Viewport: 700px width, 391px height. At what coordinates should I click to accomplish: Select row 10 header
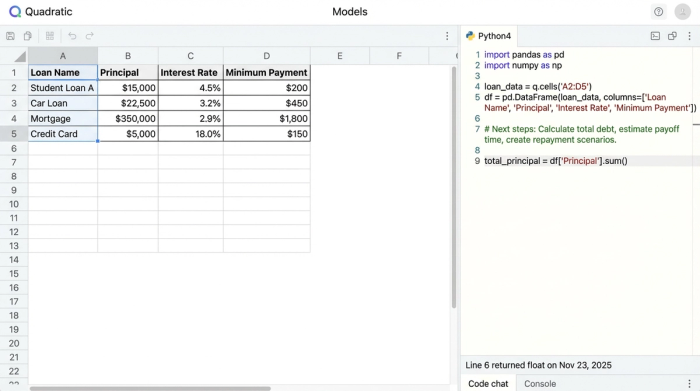(x=14, y=204)
